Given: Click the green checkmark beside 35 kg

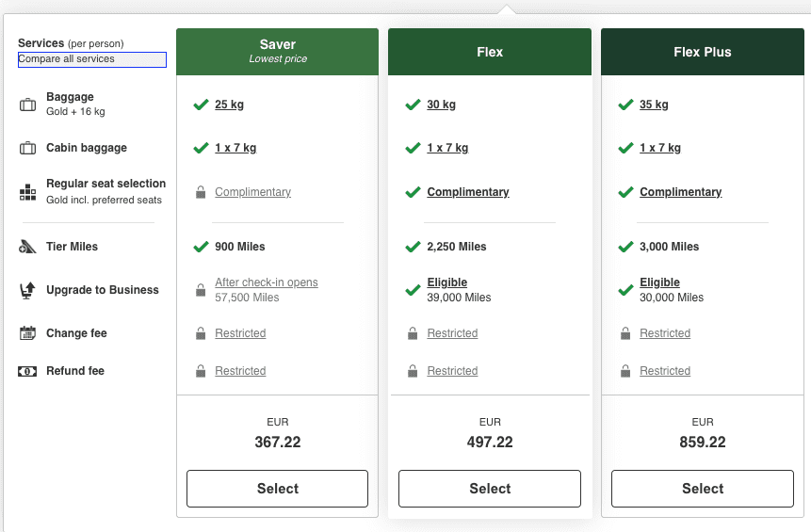Looking at the screenshot, I should 625,105.
